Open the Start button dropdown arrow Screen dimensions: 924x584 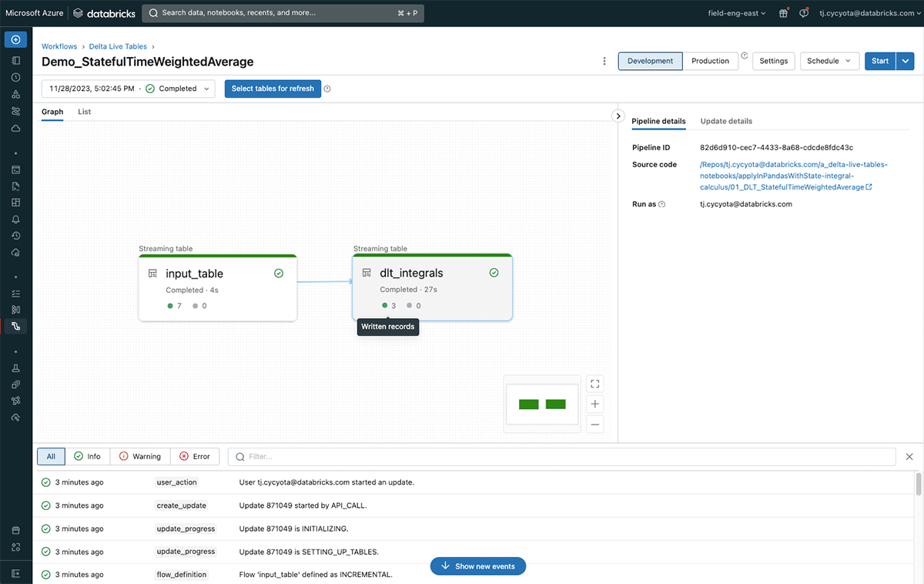click(x=905, y=61)
